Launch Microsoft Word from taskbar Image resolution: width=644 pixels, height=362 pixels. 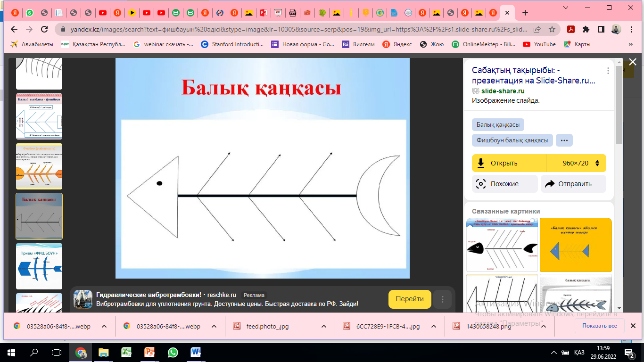196,352
